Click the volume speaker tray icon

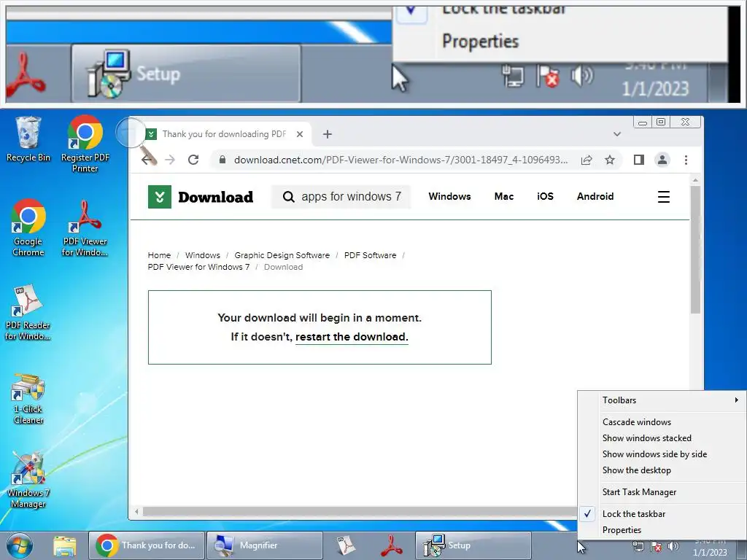(673, 547)
